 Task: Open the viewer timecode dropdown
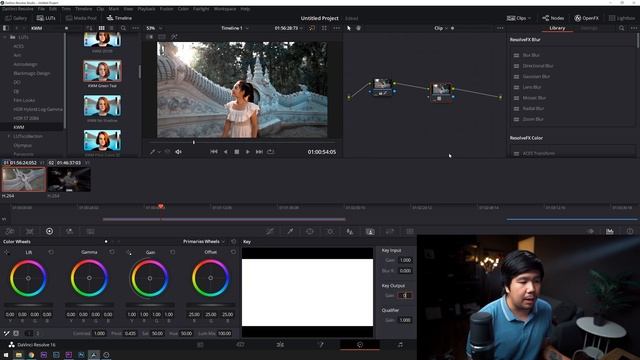pos(289,28)
